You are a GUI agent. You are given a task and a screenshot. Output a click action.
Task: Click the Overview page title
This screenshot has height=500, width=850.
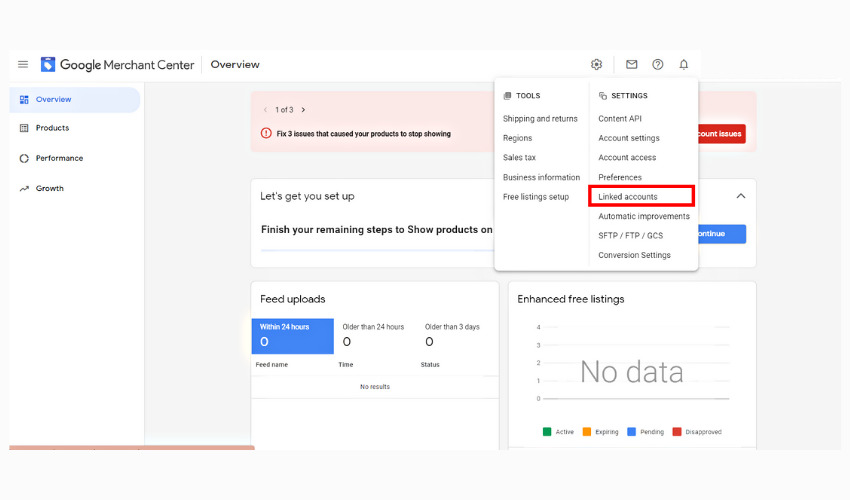pyautogui.click(x=235, y=65)
